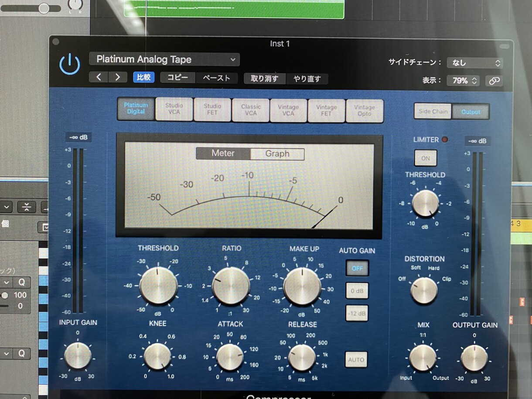Select the Platinum Digital compressor model
This screenshot has height=399, width=532.
tap(136, 109)
